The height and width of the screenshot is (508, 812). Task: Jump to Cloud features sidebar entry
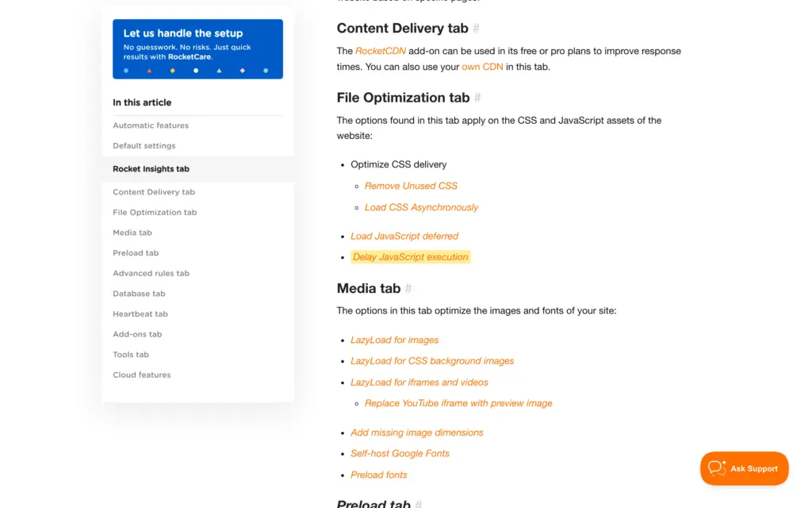point(142,375)
